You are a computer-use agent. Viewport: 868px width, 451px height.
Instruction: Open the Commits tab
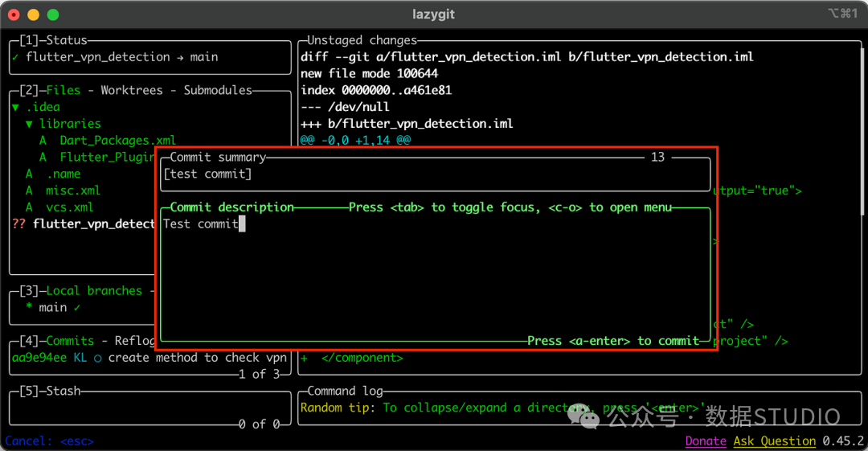pos(70,340)
